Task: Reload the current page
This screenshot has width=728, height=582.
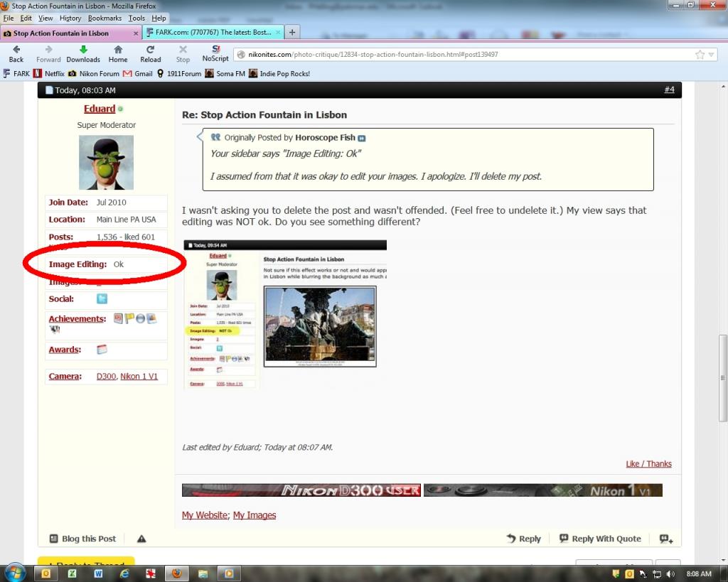Action: [x=150, y=50]
